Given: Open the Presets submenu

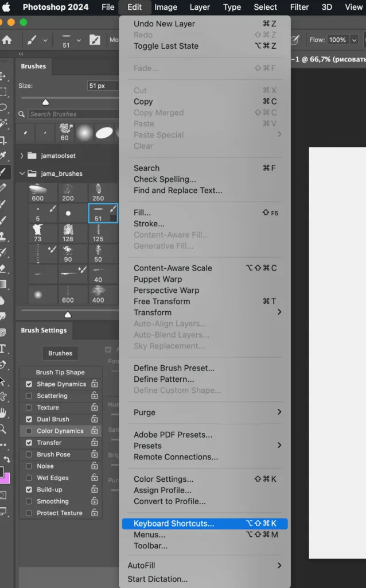Looking at the screenshot, I should [x=205, y=446].
